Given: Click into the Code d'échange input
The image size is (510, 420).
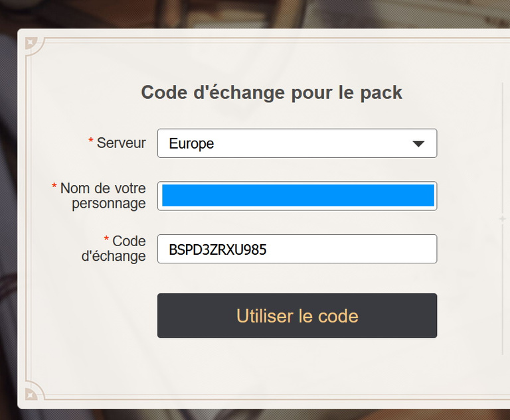Looking at the screenshot, I should click(x=297, y=249).
